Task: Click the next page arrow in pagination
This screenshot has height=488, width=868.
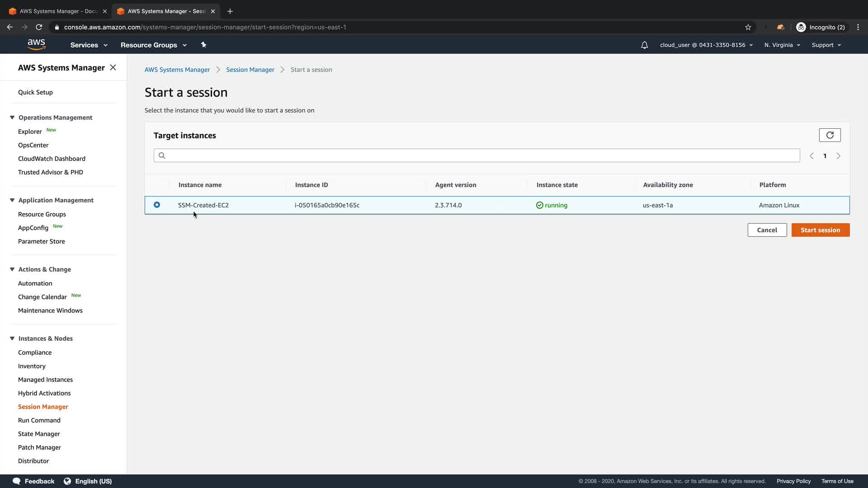Action: click(x=838, y=156)
